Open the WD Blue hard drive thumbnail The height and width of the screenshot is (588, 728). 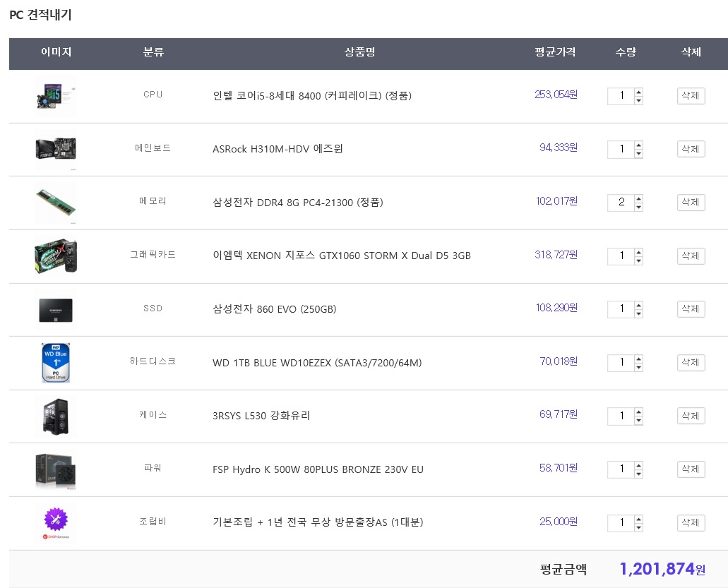[56, 363]
